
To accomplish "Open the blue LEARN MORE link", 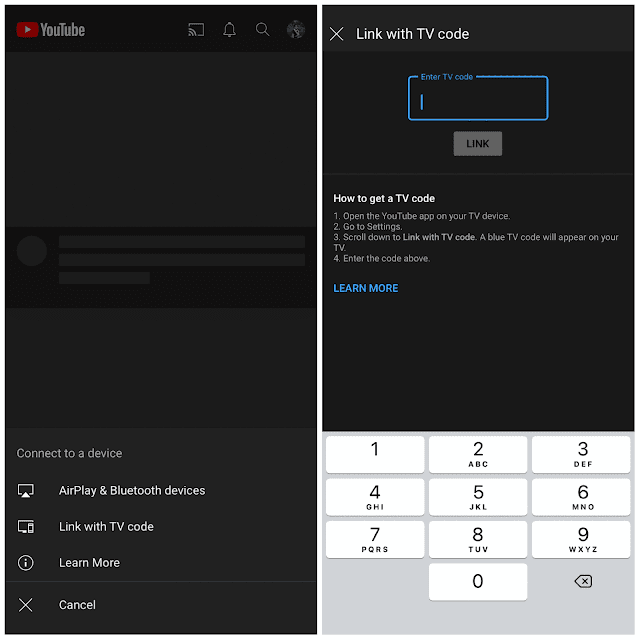I will [366, 288].
